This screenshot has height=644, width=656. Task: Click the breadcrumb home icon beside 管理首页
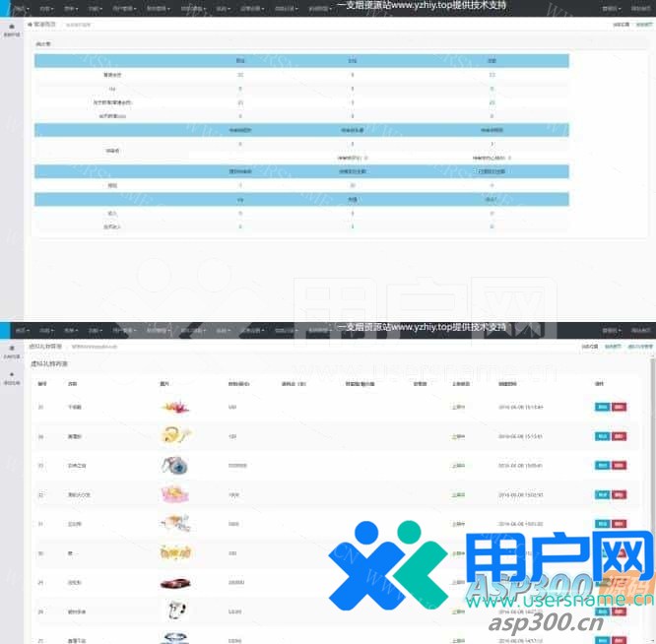[x=30, y=24]
